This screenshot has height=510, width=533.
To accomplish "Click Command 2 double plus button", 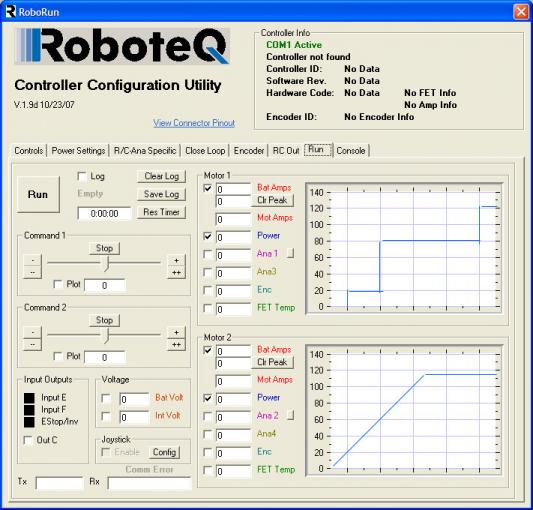I will tap(176, 345).
